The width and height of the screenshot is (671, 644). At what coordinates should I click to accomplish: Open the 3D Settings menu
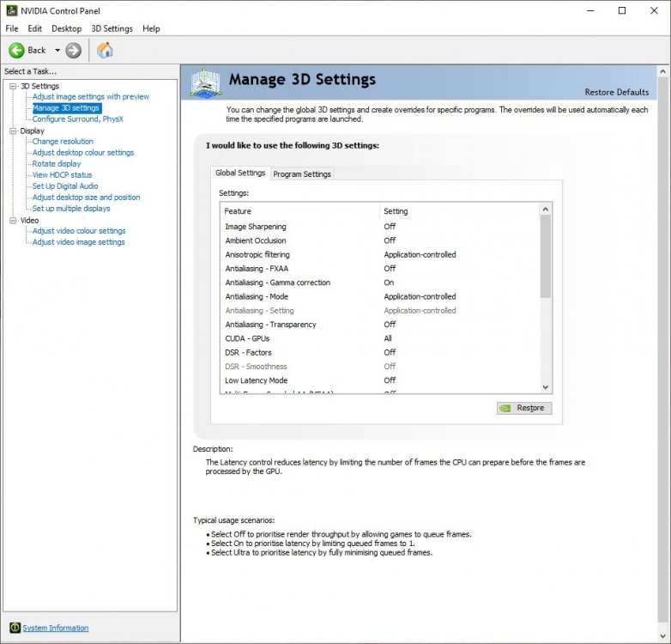(x=112, y=28)
